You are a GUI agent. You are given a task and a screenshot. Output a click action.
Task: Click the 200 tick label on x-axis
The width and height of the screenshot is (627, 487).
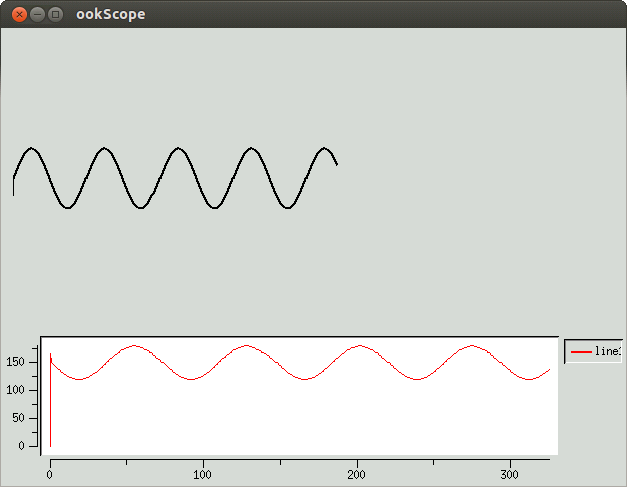click(x=356, y=475)
